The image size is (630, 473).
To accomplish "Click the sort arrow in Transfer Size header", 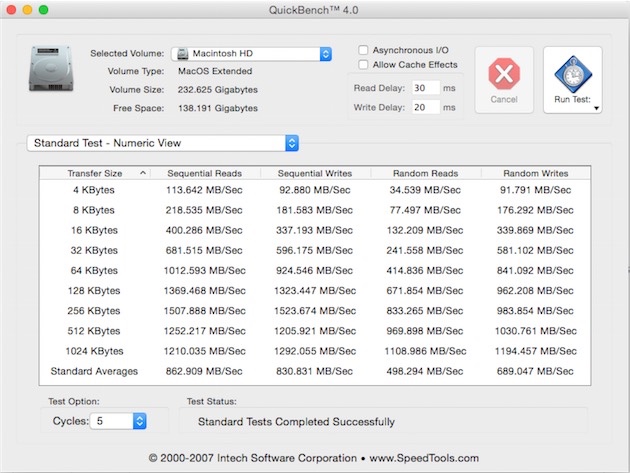I will pos(143,173).
